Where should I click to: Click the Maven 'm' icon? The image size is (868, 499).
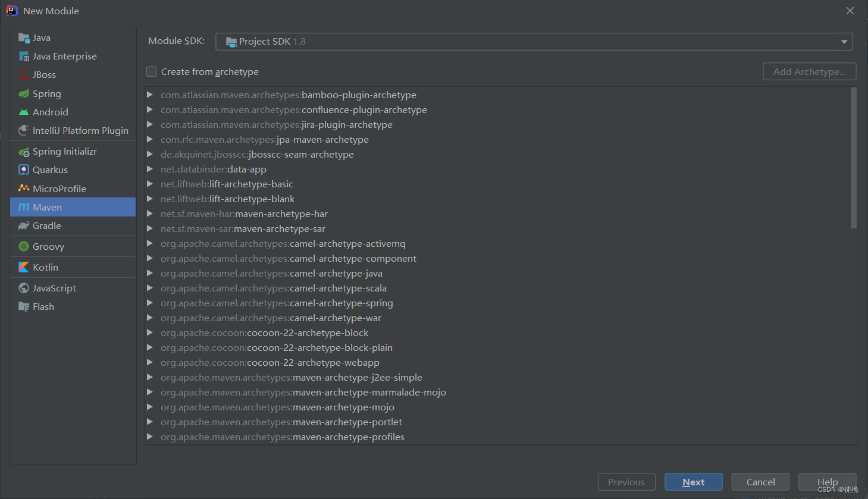click(x=24, y=208)
